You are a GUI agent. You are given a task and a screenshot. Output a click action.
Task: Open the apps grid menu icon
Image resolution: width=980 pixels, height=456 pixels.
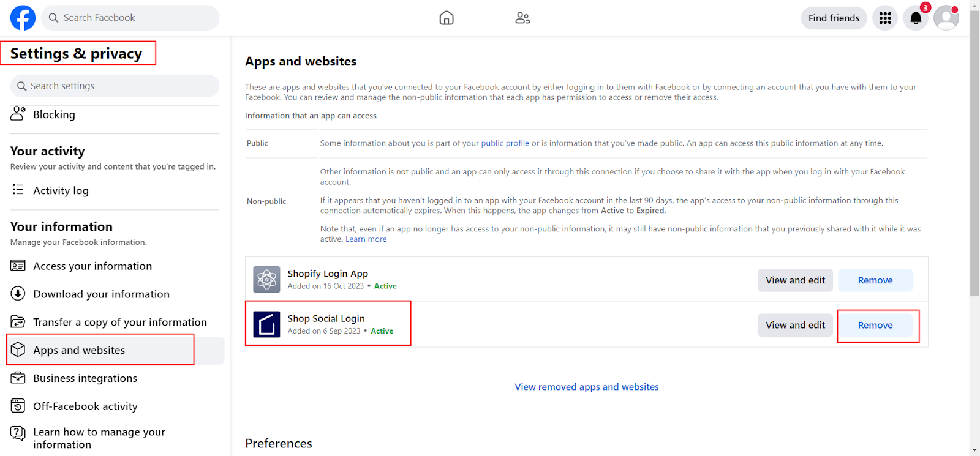pos(885,18)
